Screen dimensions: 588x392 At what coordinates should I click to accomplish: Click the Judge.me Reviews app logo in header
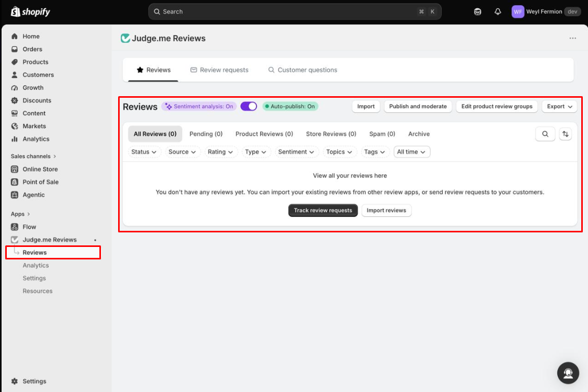[x=125, y=38]
